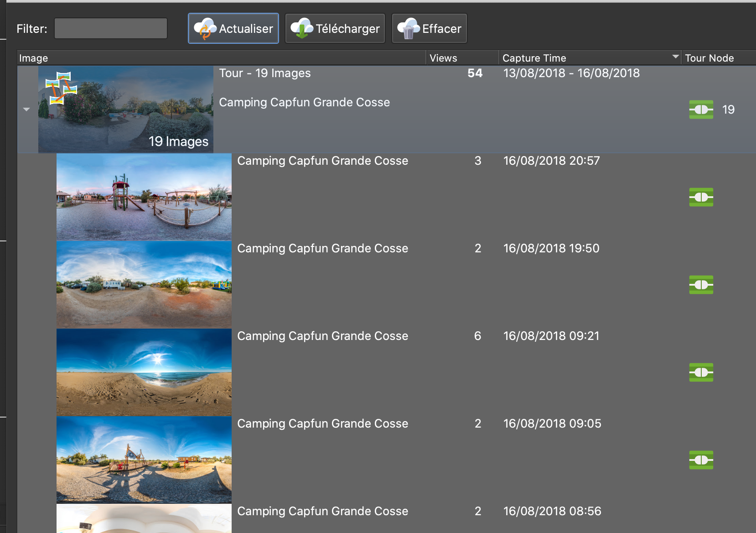Select the campsite road panorama from 19:50

pos(144,284)
